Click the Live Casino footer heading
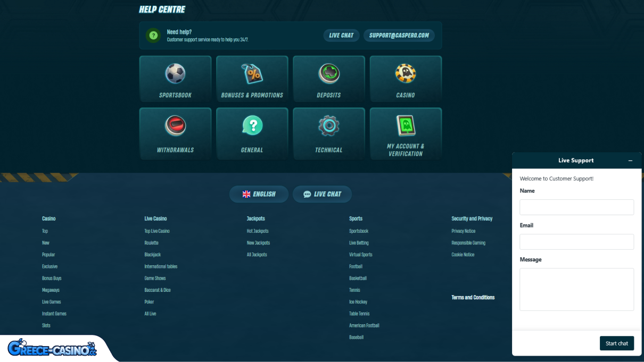644x362 pixels. [155, 218]
